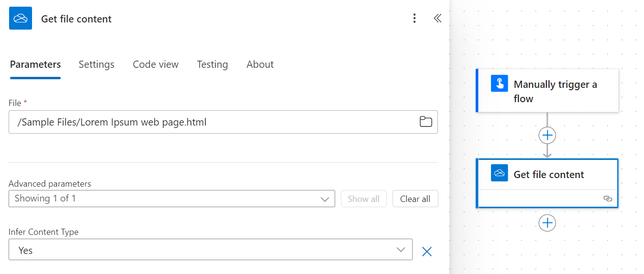Click the manual trigger hand icon

pyautogui.click(x=500, y=84)
